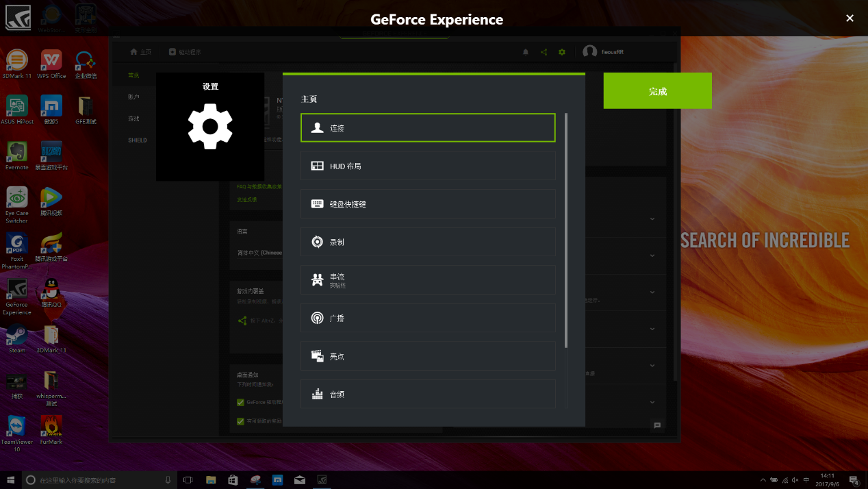Image resolution: width=868 pixels, height=489 pixels.
Task: Select the GFE测试 desktop folder
Action: click(x=86, y=110)
